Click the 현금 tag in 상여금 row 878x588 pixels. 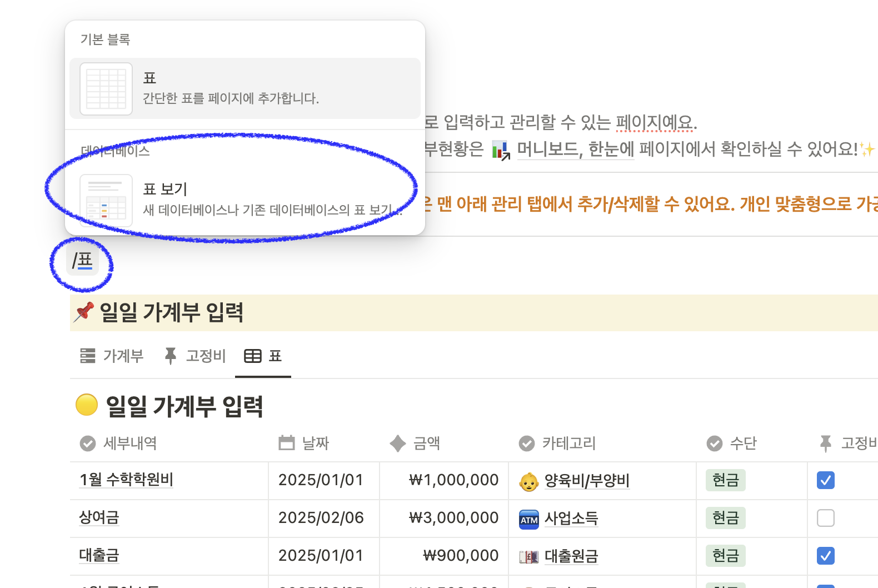(x=725, y=518)
